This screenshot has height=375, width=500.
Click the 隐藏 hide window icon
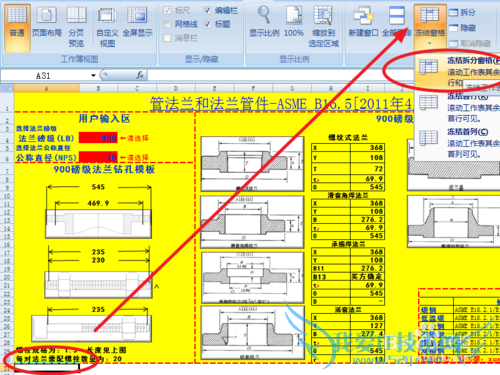click(x=453, y=28)
